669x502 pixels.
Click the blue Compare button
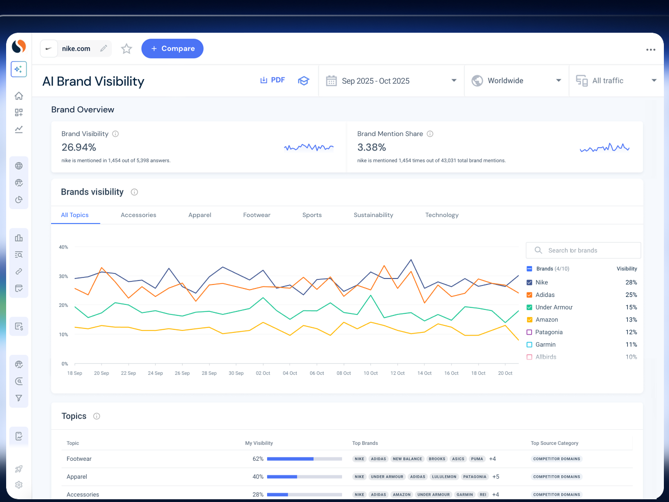(x=172, y=49)
